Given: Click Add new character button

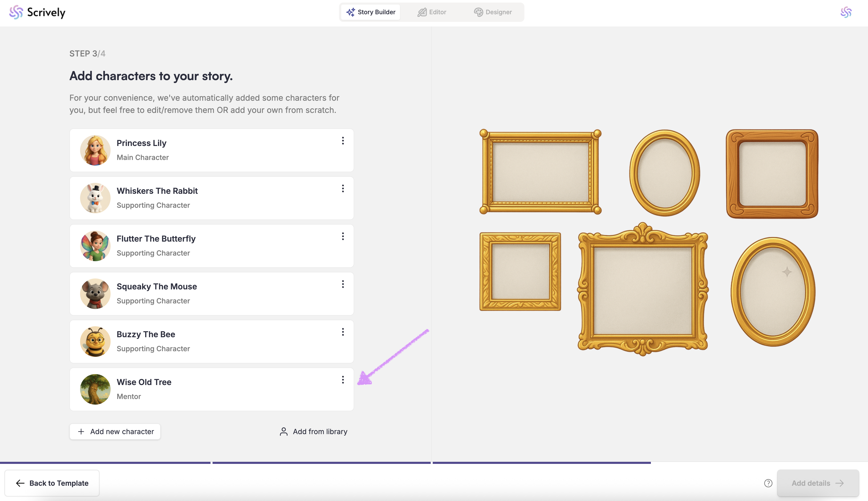Looking at the screenshot, I should pos(115,432).
